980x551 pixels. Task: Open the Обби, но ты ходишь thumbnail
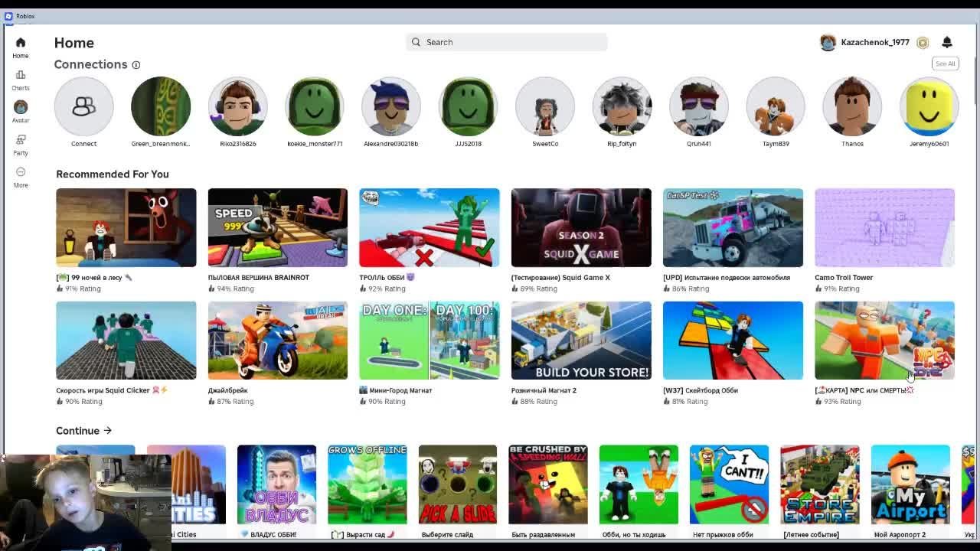(639, 484)
